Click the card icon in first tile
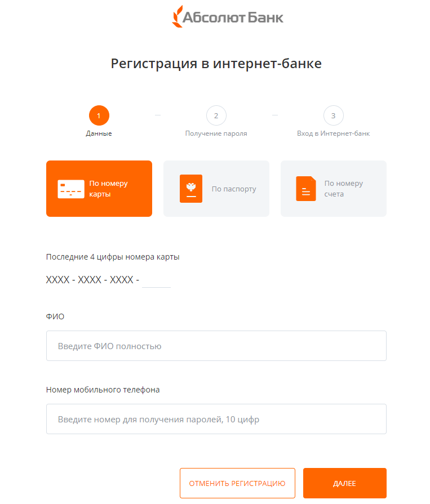Viewport: 430px width, 504px height. pos(71,189)
